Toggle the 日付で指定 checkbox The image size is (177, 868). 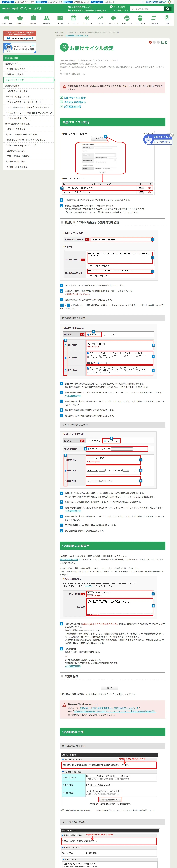65,358
